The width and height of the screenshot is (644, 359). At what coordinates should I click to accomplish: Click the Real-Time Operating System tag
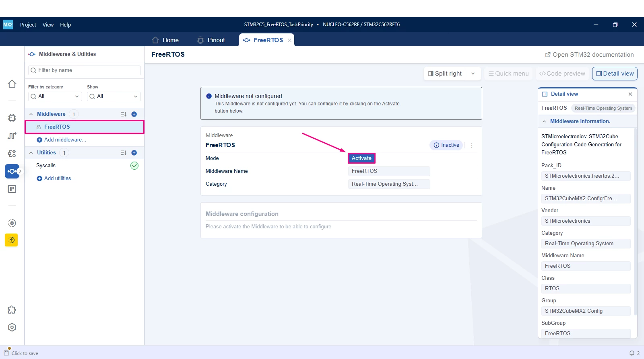(603, 108)
